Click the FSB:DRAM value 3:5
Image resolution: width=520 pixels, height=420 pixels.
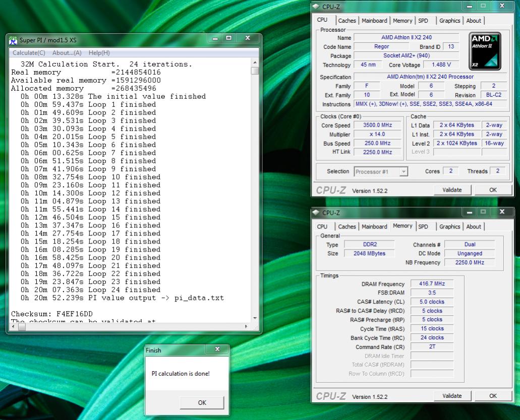tap(432, 292)
